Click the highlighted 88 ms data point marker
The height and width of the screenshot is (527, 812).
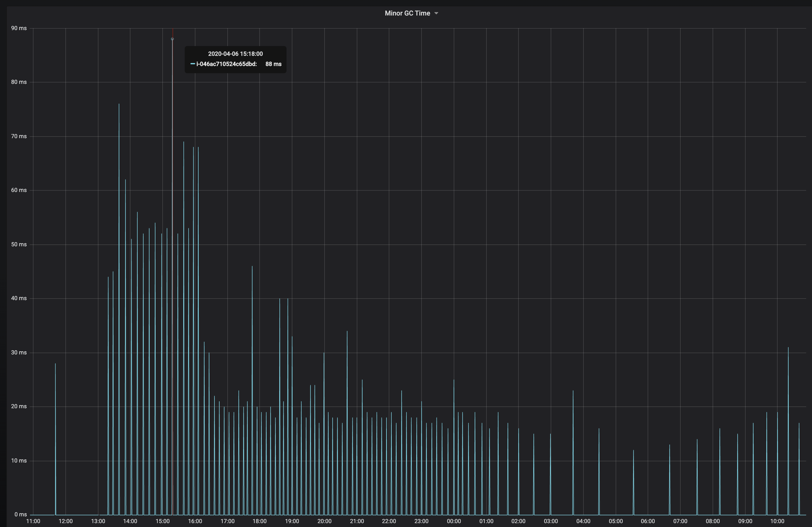172,39
